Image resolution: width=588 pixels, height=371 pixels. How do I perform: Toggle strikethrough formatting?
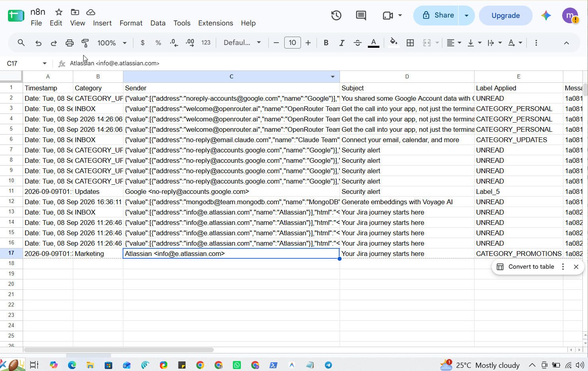[357, 43]
